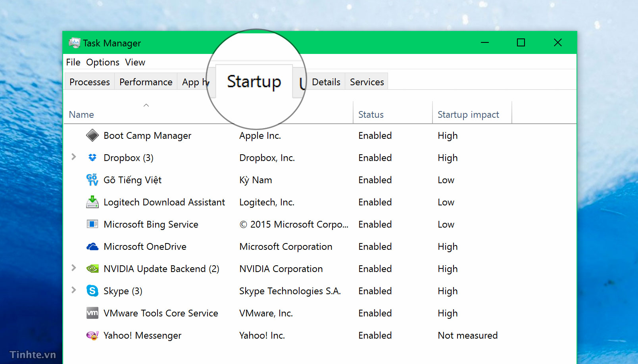Click the Skype Technologies S.A. publisher cell
Image resolution: width=638 pixels, height=364 pixels.
click(x=290, y=291)
